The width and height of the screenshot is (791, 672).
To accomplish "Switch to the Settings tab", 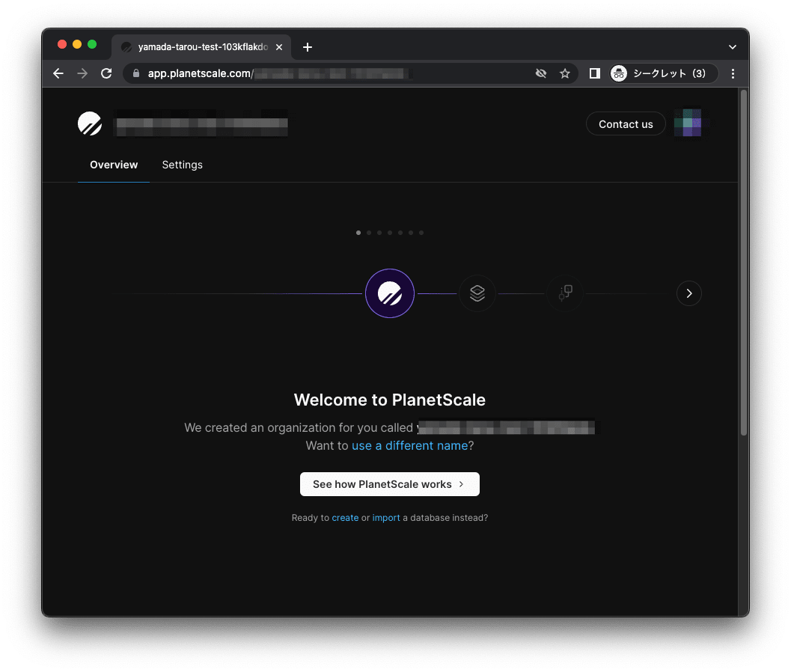I will (x=182, y=165).
